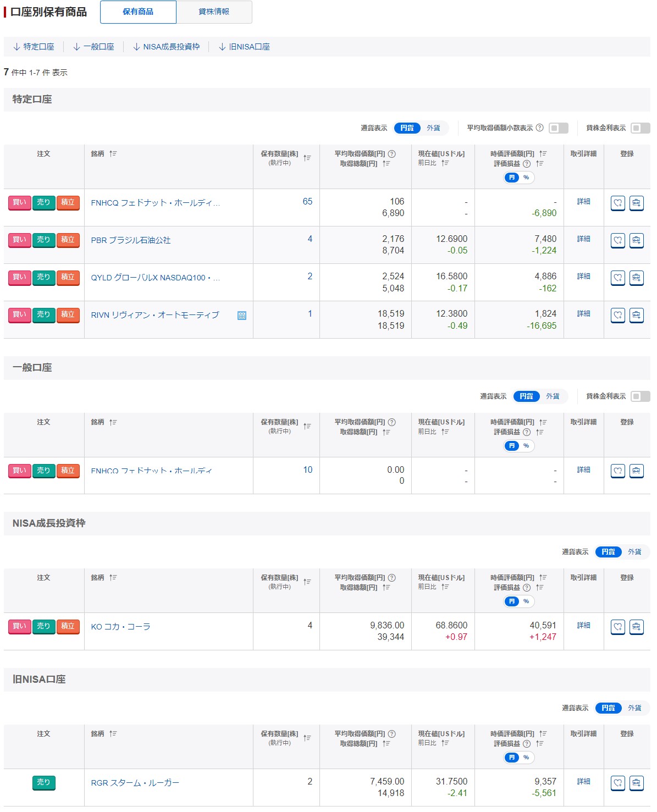Open the 貸株情報 tab
This screenshot has height=812, width=657.
tap(214, 12)
